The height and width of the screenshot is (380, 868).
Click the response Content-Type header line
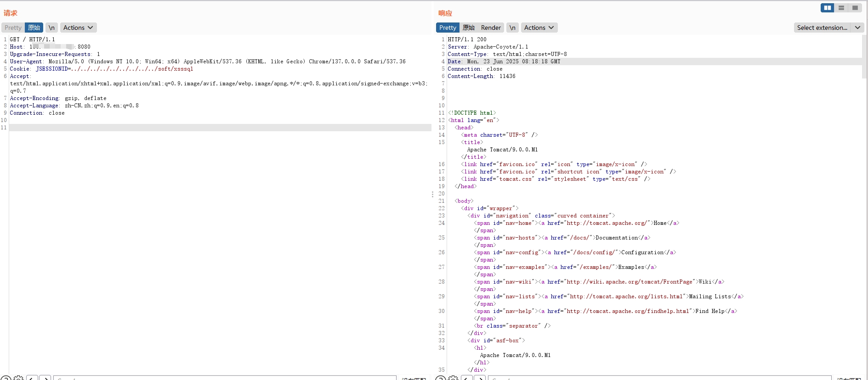tap(507, 54)
